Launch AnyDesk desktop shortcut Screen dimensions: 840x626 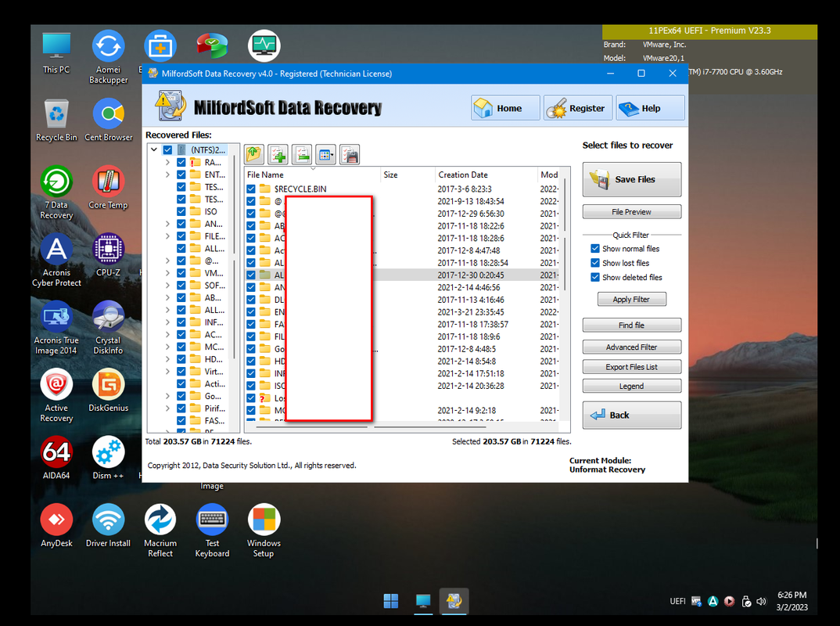[56, 525]
